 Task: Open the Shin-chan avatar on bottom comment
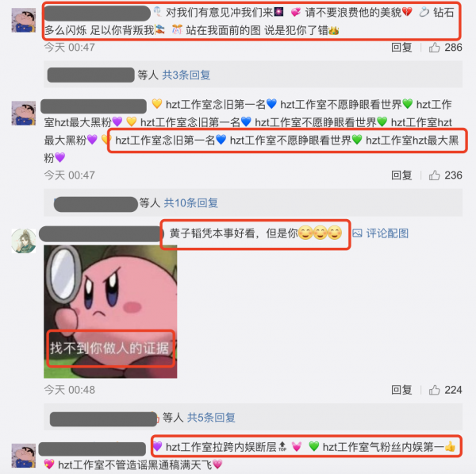point(23,456)
